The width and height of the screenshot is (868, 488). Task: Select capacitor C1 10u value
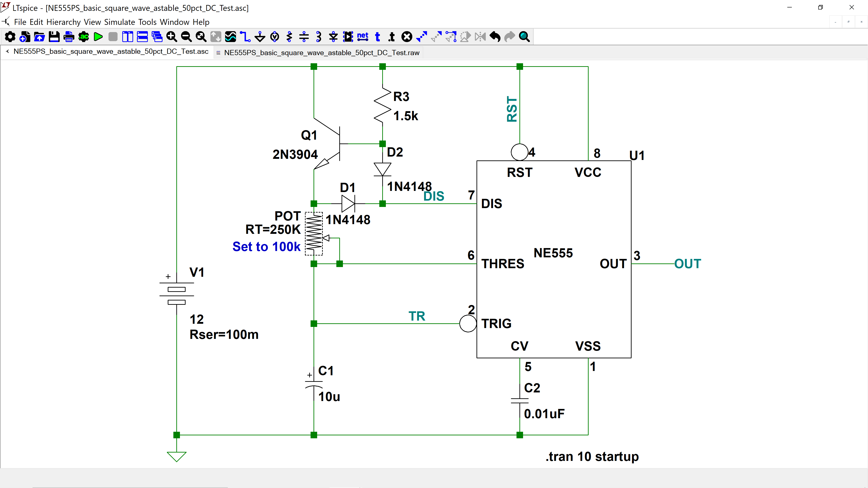pos(329,397)
